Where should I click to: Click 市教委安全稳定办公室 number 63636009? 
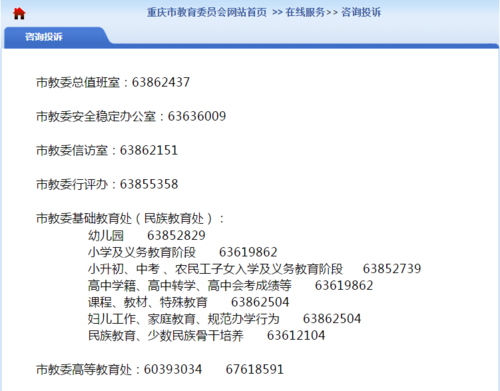(197, 116)
